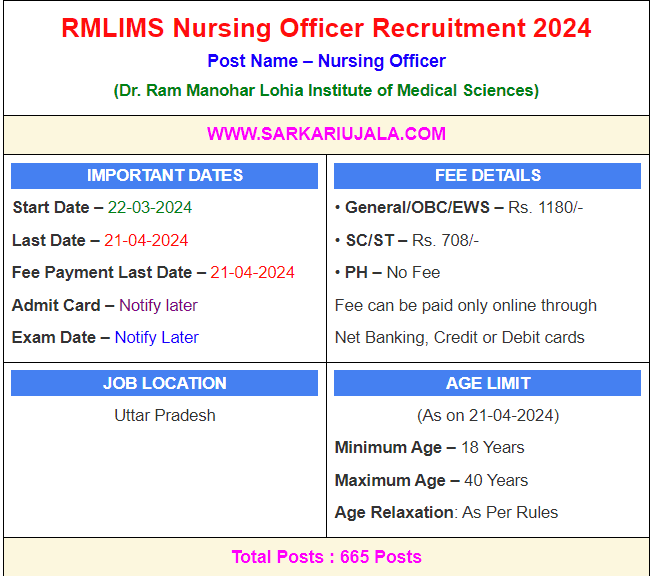Viewport: 652px width, 576px height.
Task: Click the start date 22-03-2024
Action: click(x=150, y=208)
